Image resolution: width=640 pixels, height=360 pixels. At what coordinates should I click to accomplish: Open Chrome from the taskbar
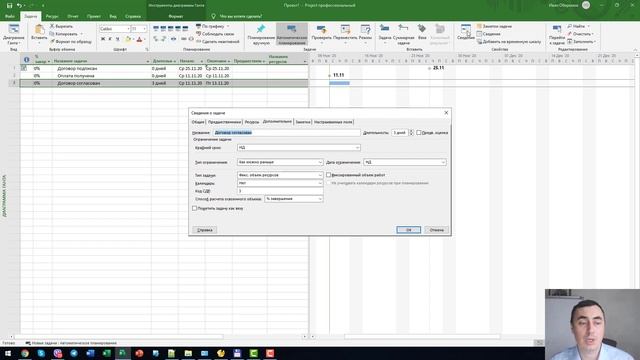24,353
